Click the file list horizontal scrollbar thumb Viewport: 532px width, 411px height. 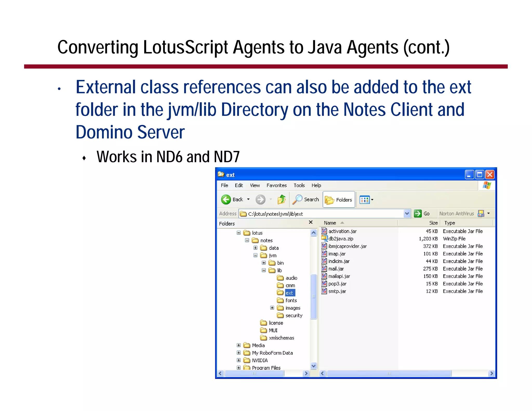pos(389,373)
